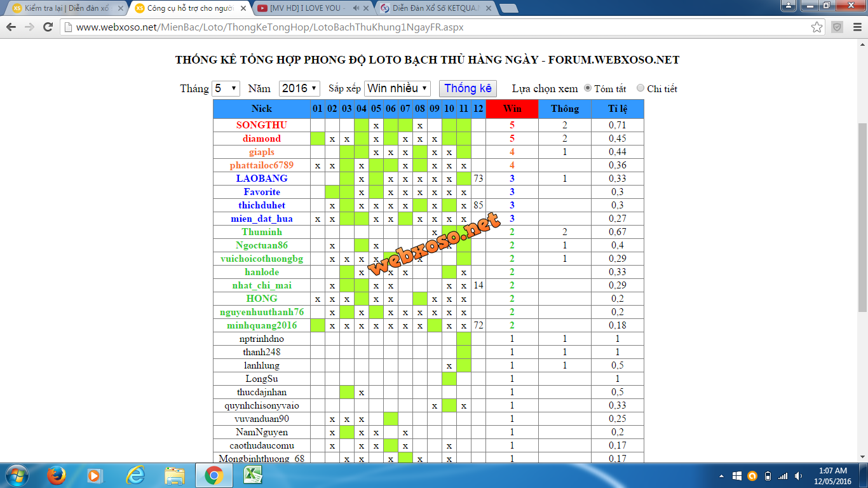Click day 12 value 73 in LAOBANG row
The image size is (868, 488).
coord(478,179)
